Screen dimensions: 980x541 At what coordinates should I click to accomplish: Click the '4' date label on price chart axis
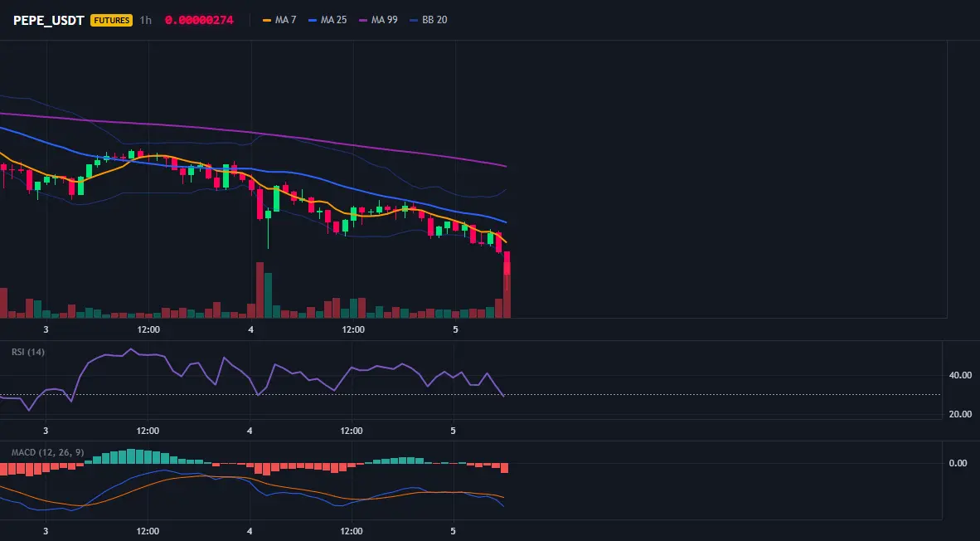(x=250, y=329)
